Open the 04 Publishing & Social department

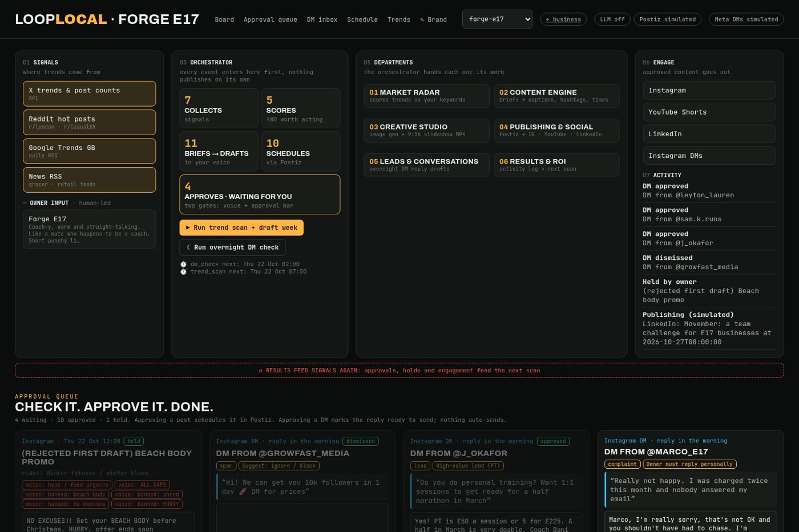[556, 131]
